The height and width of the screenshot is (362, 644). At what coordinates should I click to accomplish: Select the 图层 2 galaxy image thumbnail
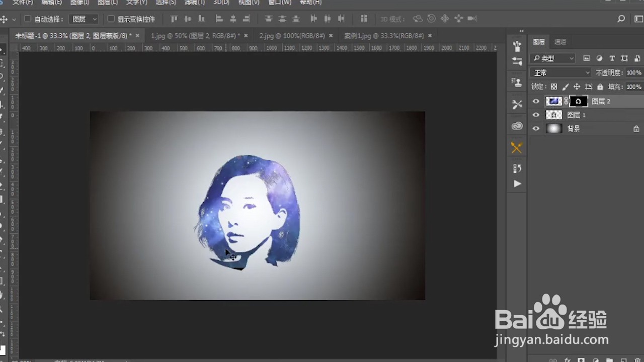554,101
